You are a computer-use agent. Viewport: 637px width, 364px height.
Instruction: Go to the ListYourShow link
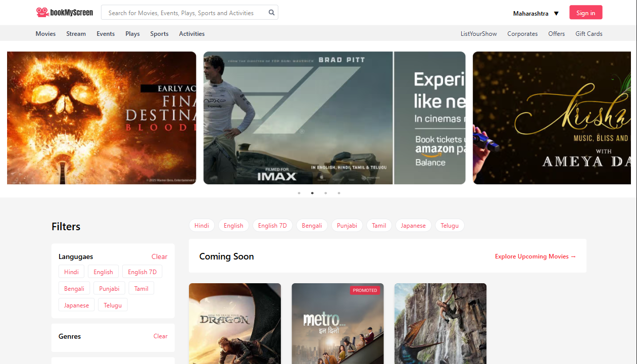click(479, 34)
